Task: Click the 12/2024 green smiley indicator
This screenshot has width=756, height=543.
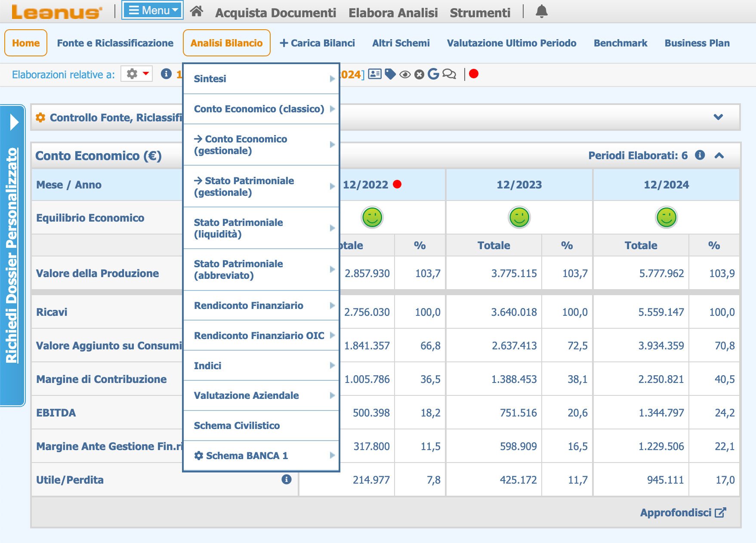Action: click(x=666, y=217)
